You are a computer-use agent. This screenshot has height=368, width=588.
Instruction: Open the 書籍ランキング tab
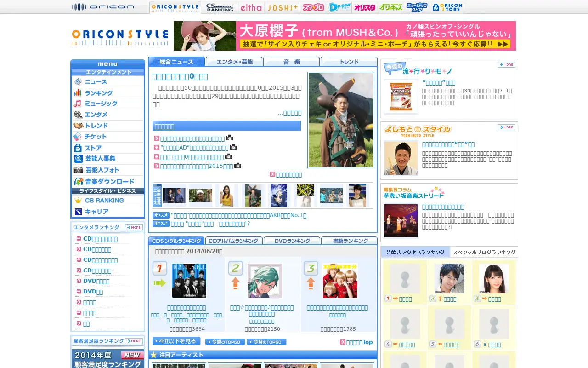tap(350, 241)
